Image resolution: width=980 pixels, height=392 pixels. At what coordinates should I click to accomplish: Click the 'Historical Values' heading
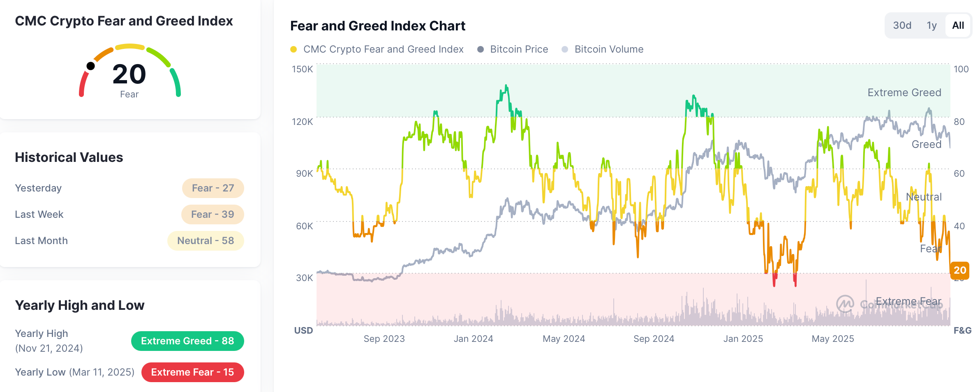coord(69,157)
